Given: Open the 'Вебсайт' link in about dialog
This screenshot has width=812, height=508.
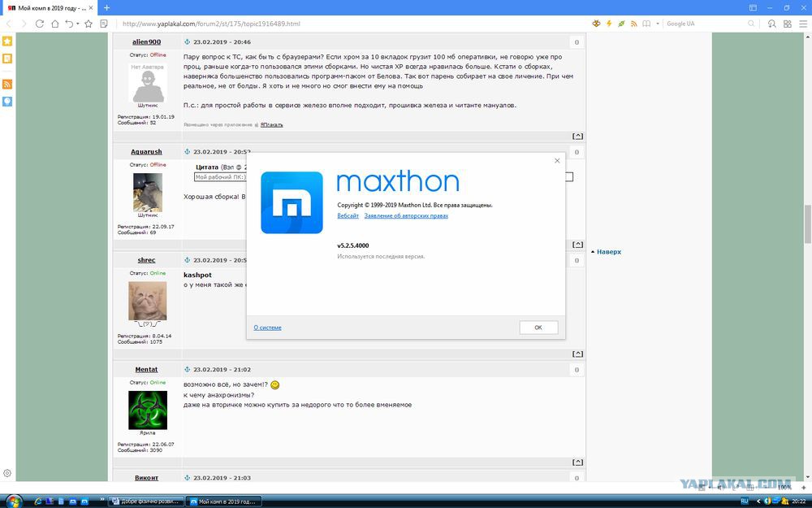Looking at the screenshot, I should pos(348,215).
